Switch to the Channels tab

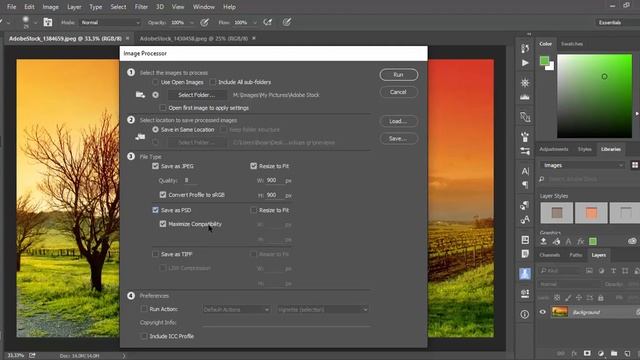(549, 255)
